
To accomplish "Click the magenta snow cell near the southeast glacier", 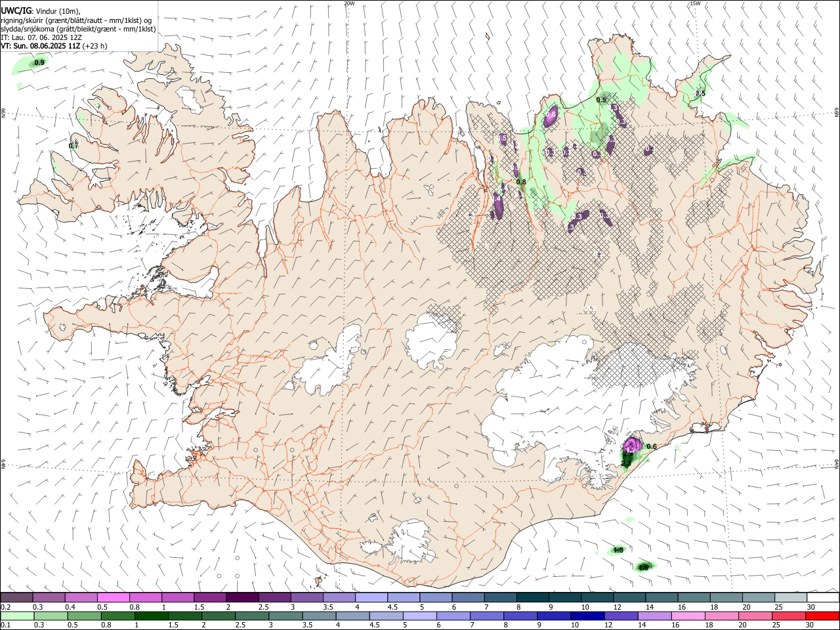I will coord(632,444).
